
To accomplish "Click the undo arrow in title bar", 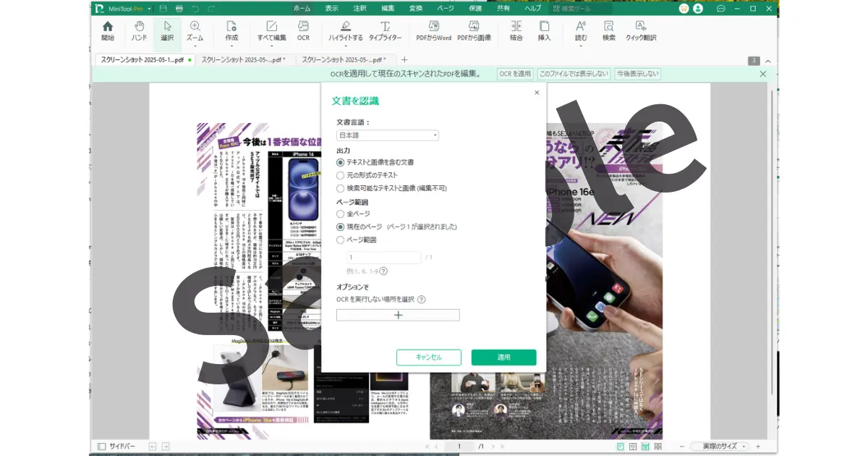I will 195,9.
